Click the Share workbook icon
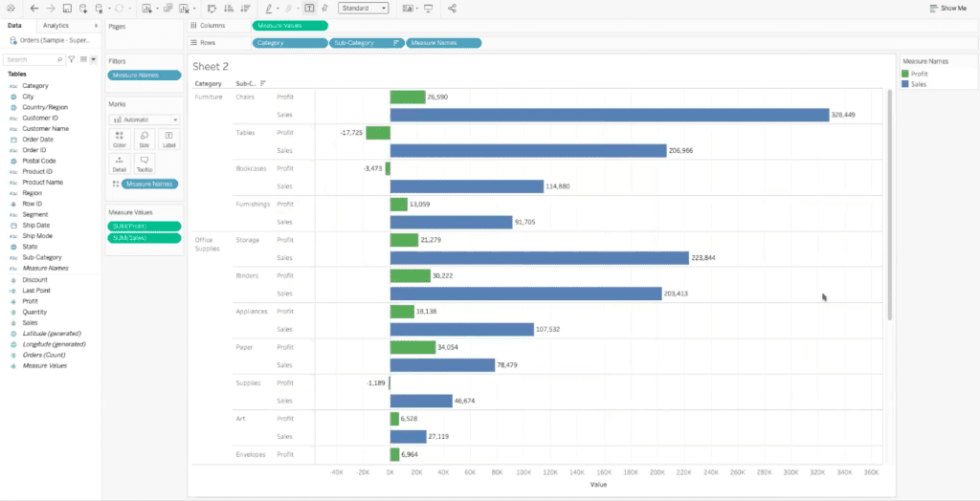Screen dimensions: 980x501 click(x=453, y=9)
